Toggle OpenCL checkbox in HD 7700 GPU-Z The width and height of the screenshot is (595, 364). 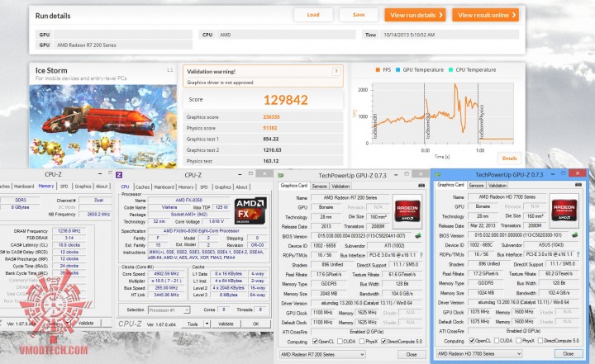(472, 341)
